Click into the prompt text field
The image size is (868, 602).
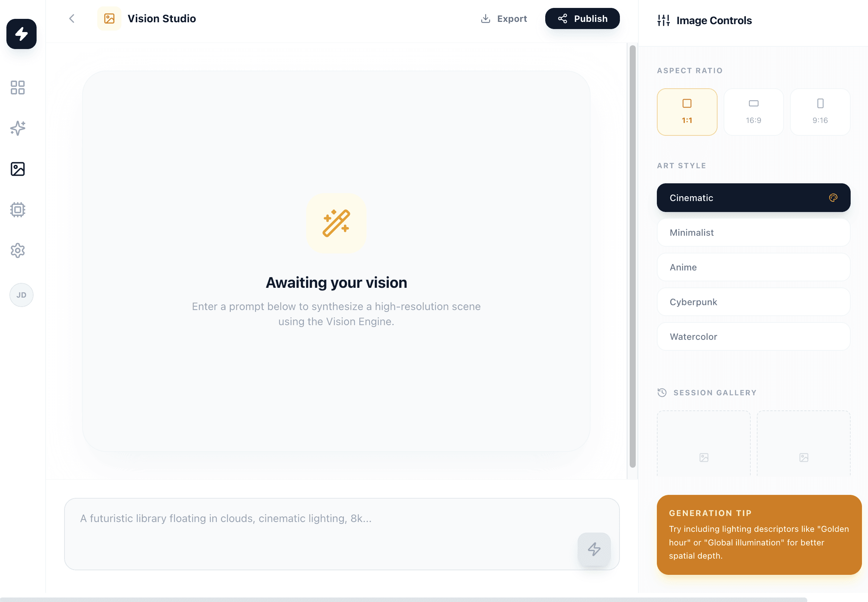click(x=321, y=528)
